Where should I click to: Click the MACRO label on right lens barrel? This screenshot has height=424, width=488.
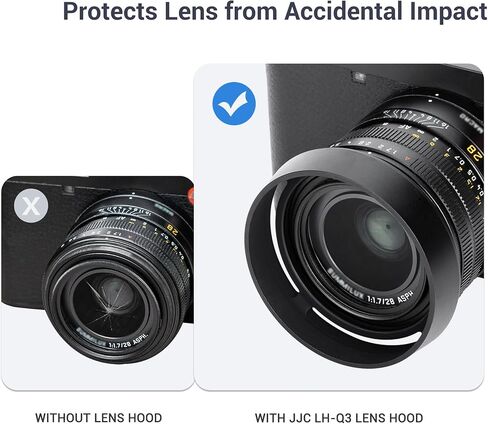pyautogui.click(x=471, y=123)
